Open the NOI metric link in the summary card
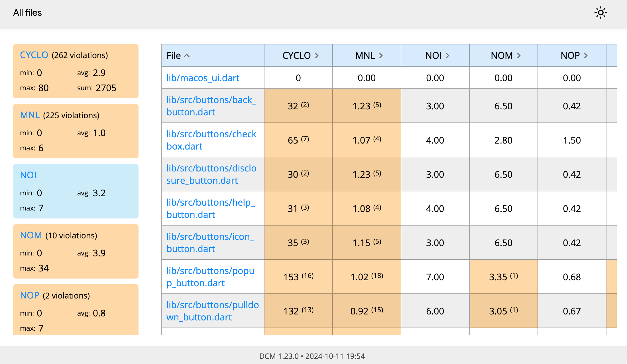627x364 pixels. pyautogui.click(x=28, y=175)
